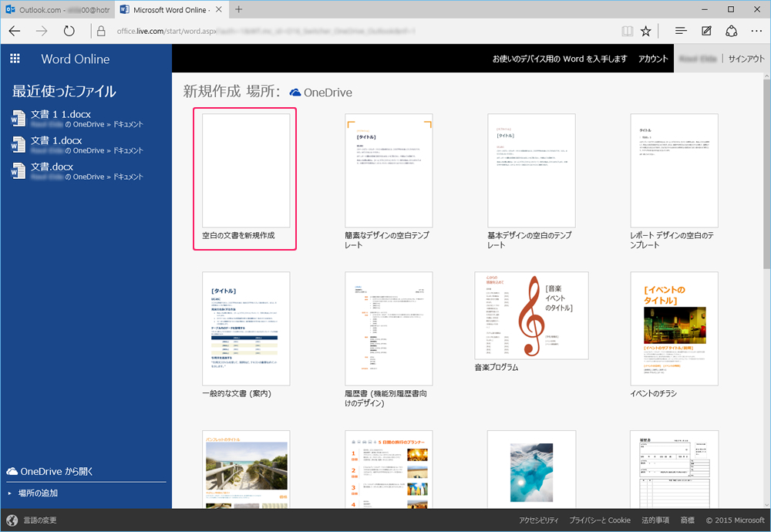Click the blurred user name in header

click(697, 59)
